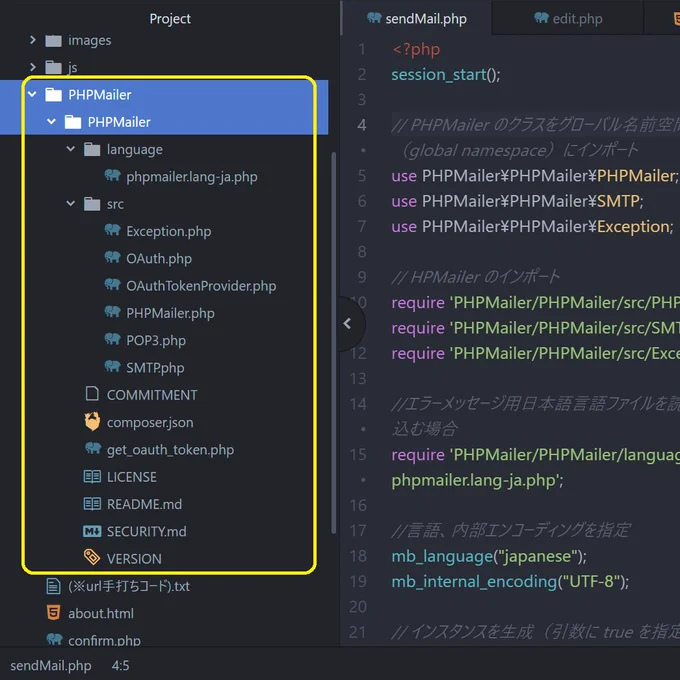
Task: Open the LICENSE file name
Action: pos(132,477)
